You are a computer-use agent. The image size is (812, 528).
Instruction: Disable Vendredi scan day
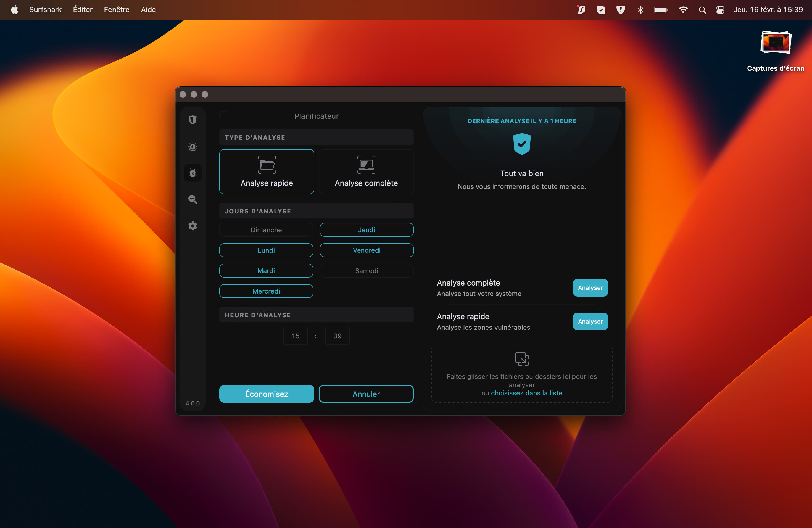(367, 250)
